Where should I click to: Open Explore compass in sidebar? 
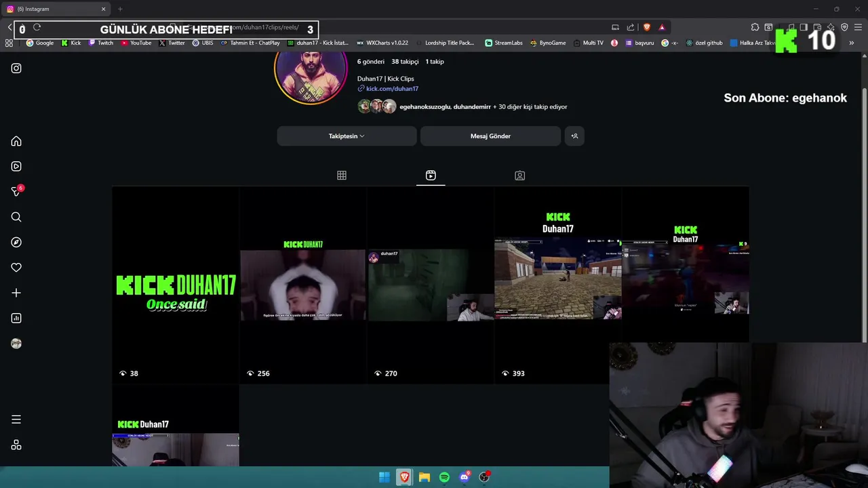pos(16,242)
